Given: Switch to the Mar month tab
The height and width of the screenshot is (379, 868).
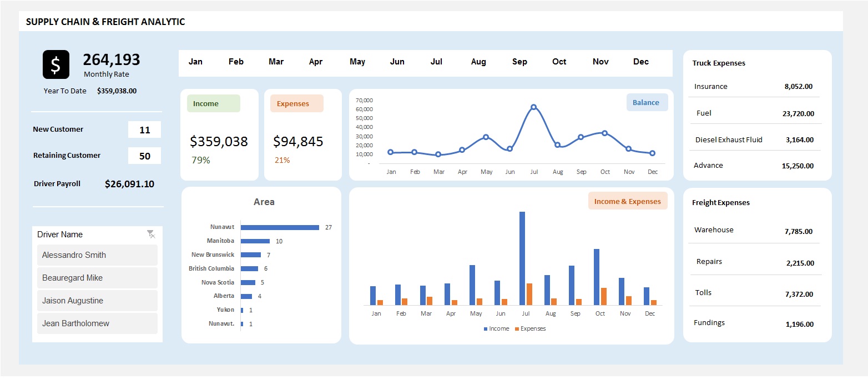Looking at the screenshot, I should point(276,62).
